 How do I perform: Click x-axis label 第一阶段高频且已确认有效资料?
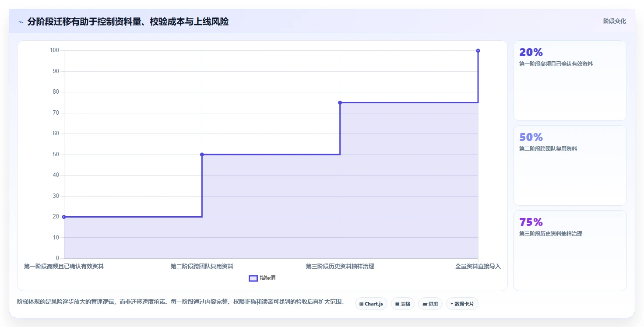click(x=64, y=266)
